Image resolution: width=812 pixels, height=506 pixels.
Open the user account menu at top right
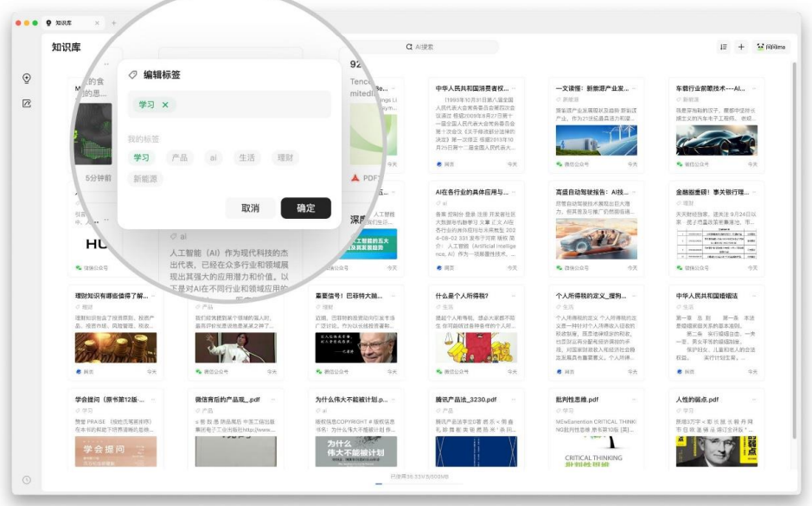point(772,48)
